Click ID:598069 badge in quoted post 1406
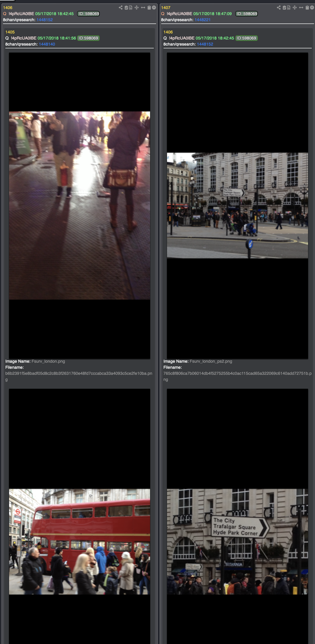 (x=246, y=38)
